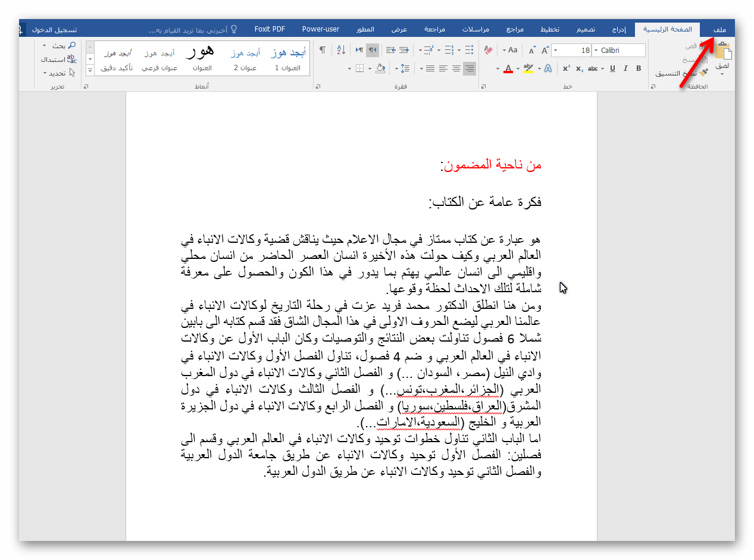Expand the Bullets dropdown arrow
754x560 pixels.
click(x=459, y=50)
